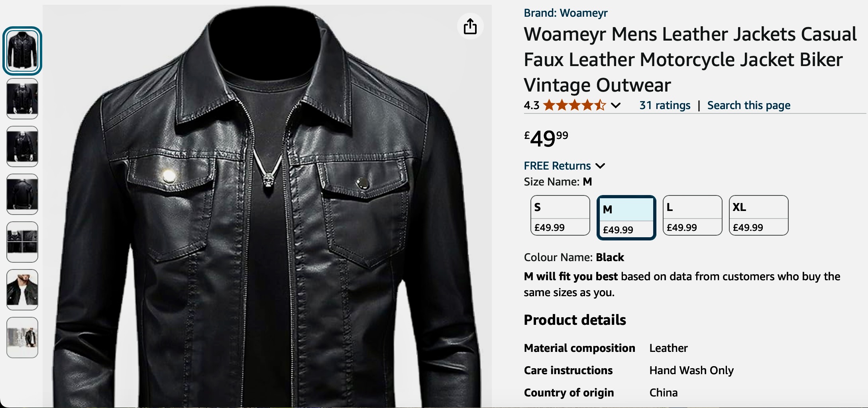The image size is (868, 408).
Task: Select size S option
Action: [560, 215]
